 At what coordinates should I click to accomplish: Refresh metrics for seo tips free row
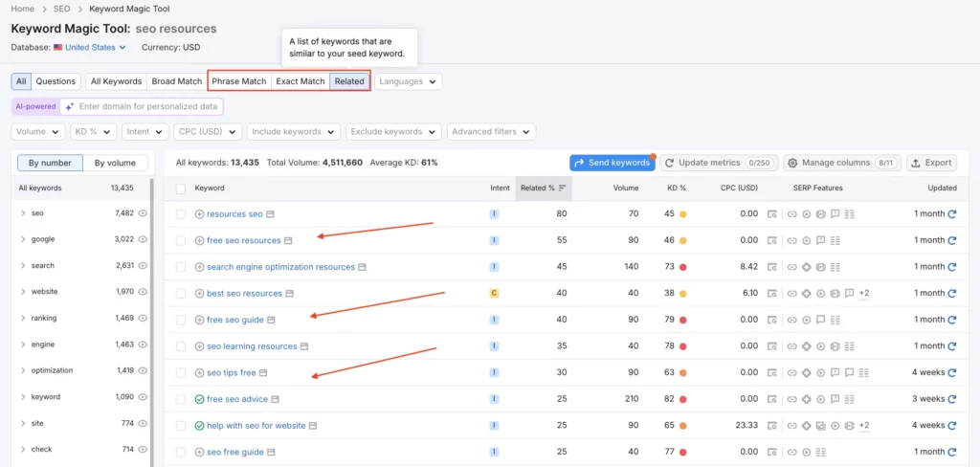(952, 372)
